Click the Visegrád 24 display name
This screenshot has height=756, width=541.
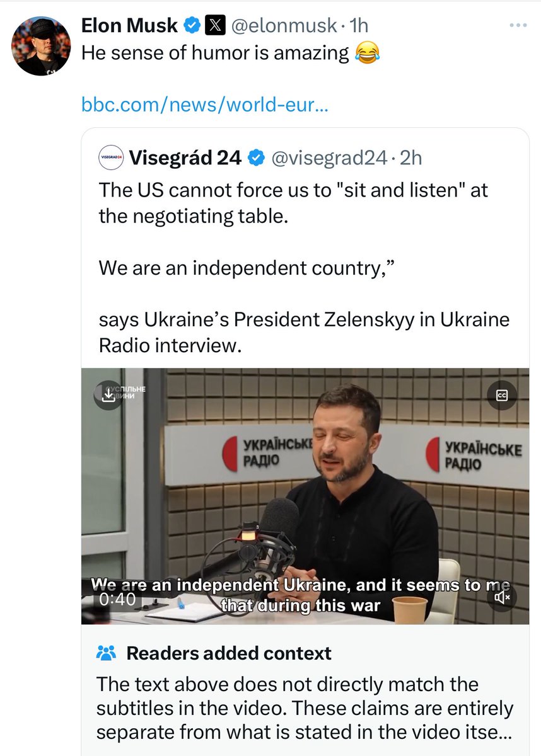coord(185,158)
